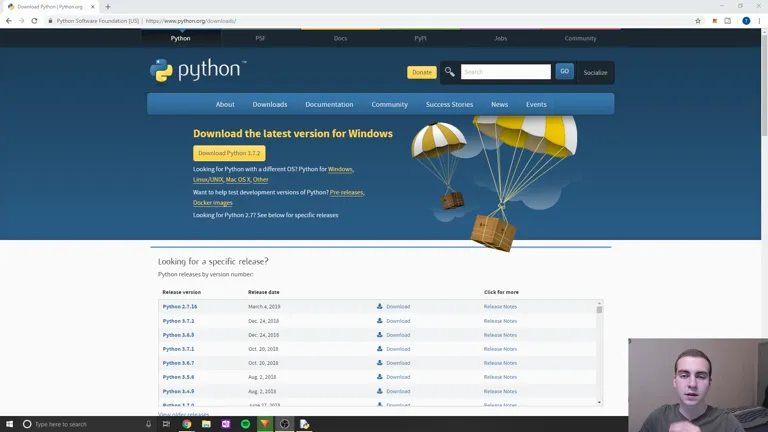Select the Docs top tab

340,38
